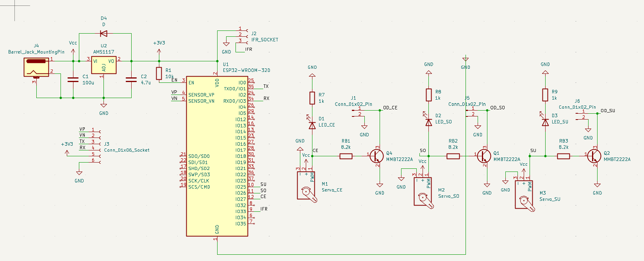644x261 pixels.
Task: Select resistor R8 symbol
Action: pyautogui.click(x=429, y=95)
